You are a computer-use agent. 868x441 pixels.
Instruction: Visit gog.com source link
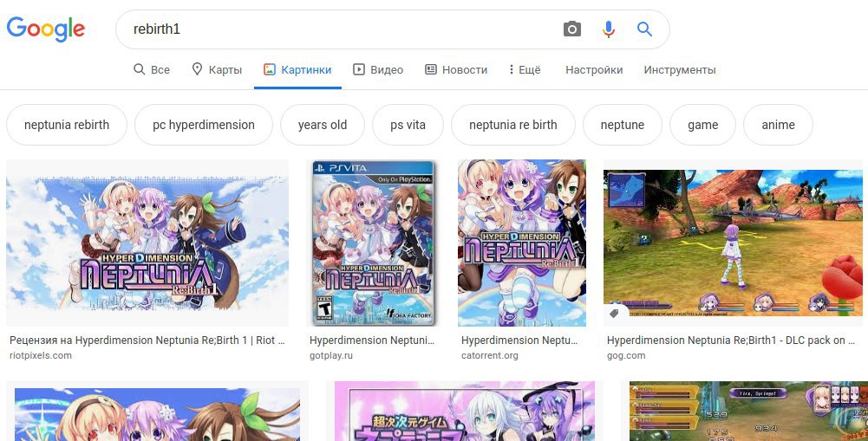pyautogui.click(x=626, y=355)
